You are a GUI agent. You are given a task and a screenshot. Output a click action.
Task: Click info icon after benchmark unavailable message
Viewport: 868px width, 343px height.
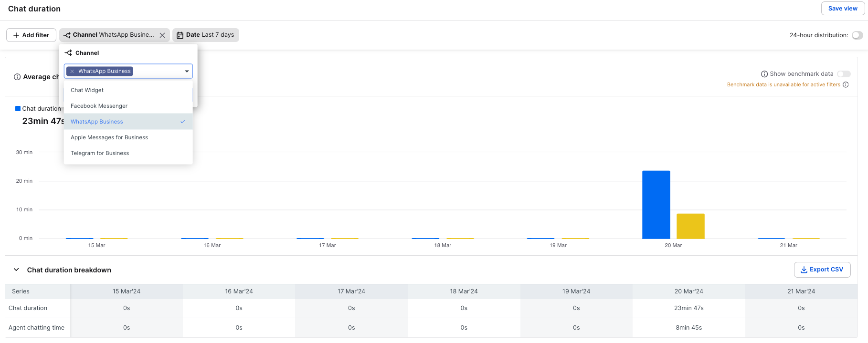pos(846,85)
